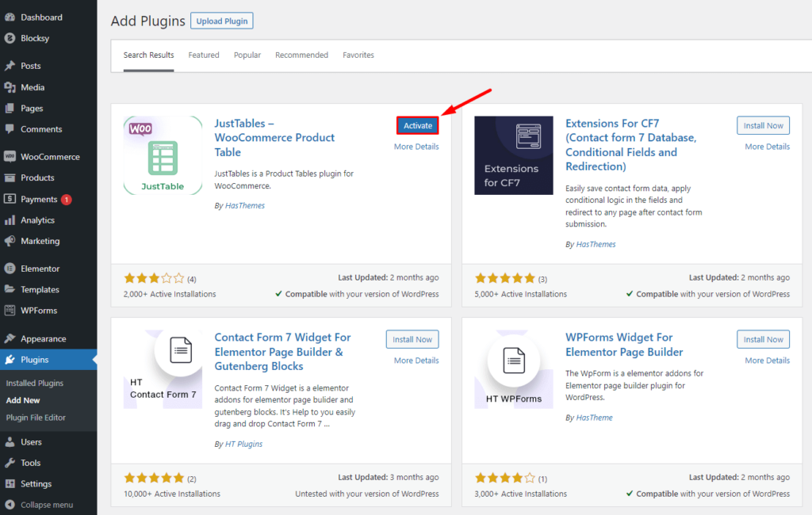This screenshot has width=812, height=515.
Task: Open the Blocksy menu icon
Action: click(x=10, y=38)
